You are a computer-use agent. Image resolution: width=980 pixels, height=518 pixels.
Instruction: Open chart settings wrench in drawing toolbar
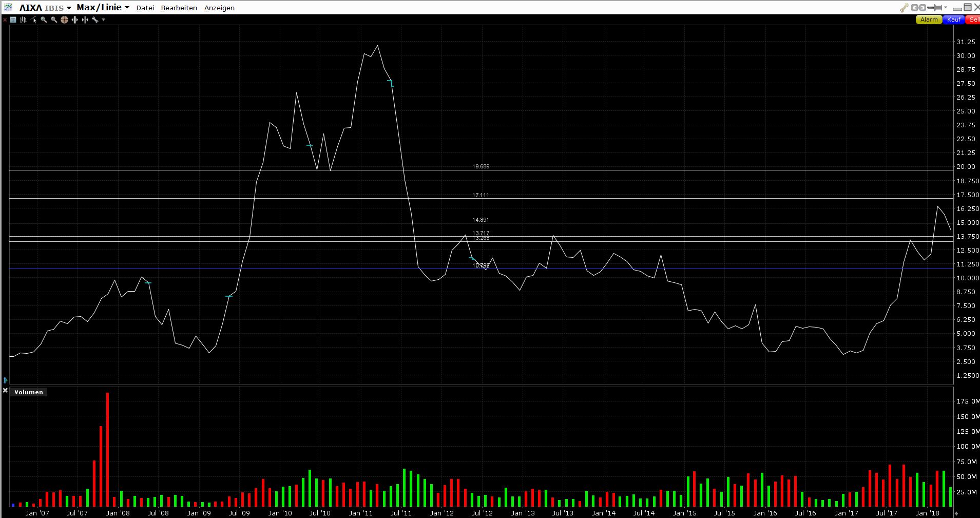pyautogui.click(x=95, y=20)
